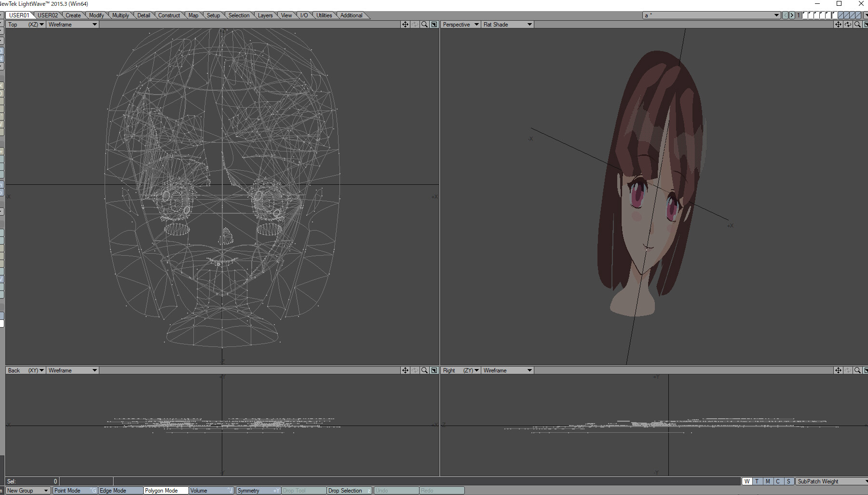Open Wireframe display dropdown in Right viewport
The image size is (868, 495).
click(508, 371)
